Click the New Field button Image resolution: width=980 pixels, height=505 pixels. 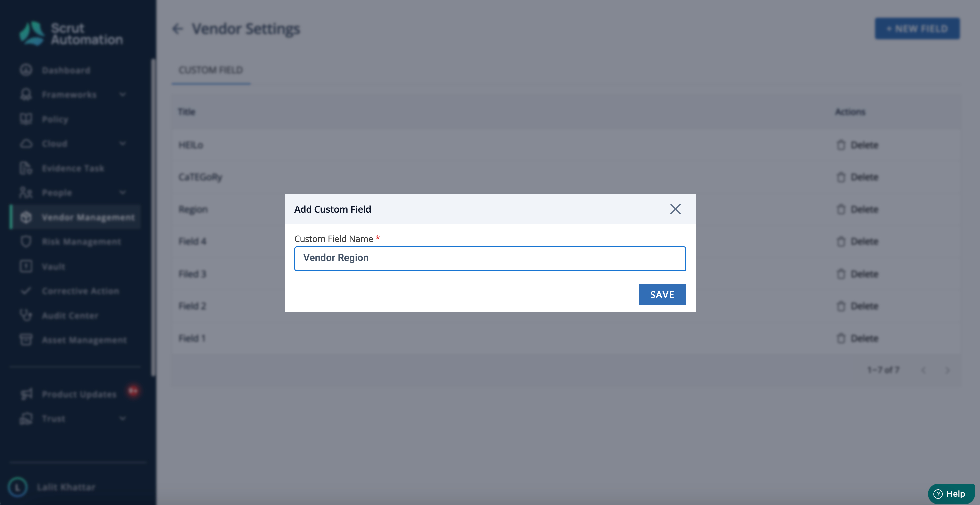pos(917,29)
